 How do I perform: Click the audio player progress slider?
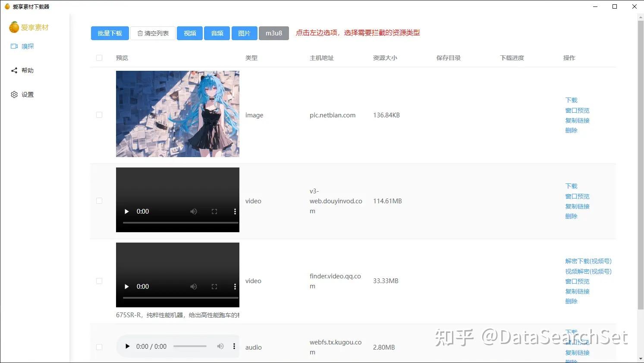coord(190,346)
